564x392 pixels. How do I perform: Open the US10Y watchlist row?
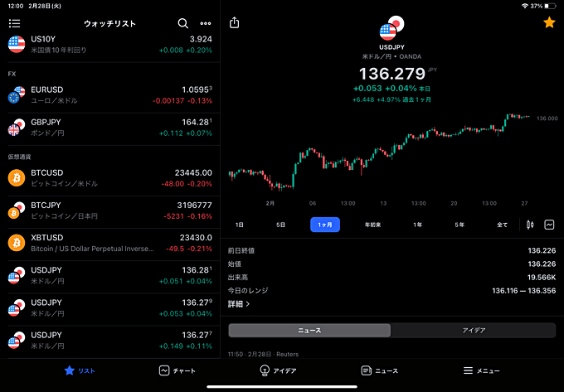pyautogui.click(x=110, y=45)
